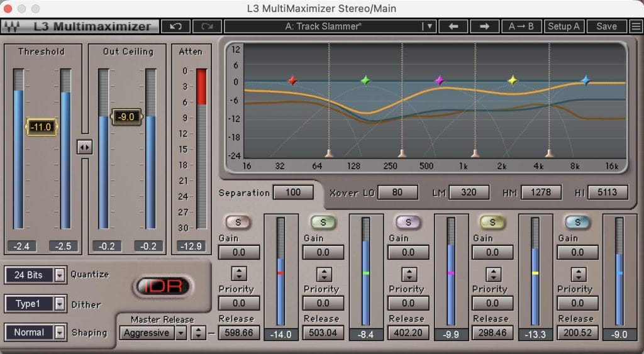The image size is (644, 354).
Task: Expand the Master Release Aggressive dropdown
Action: (x=180, y=333)
